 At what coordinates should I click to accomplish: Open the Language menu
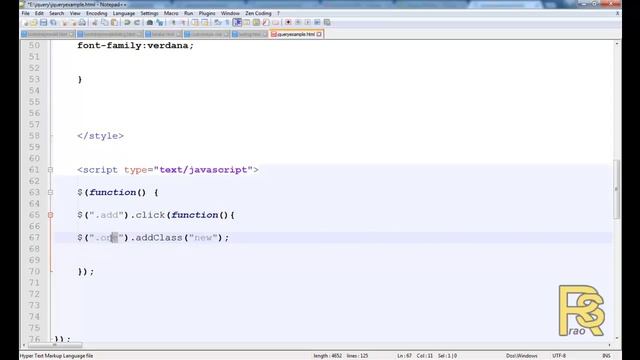coord(124,13)
